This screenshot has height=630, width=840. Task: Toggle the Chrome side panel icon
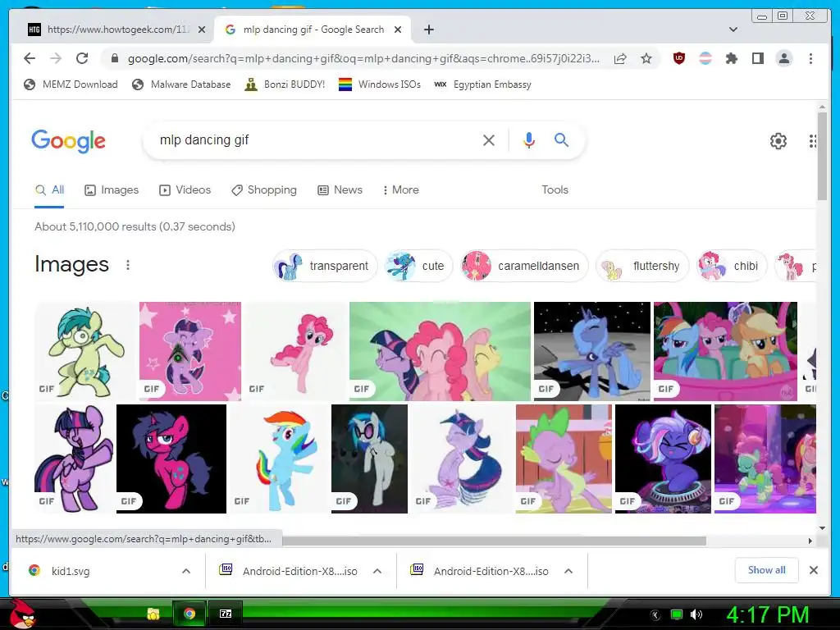757,58
